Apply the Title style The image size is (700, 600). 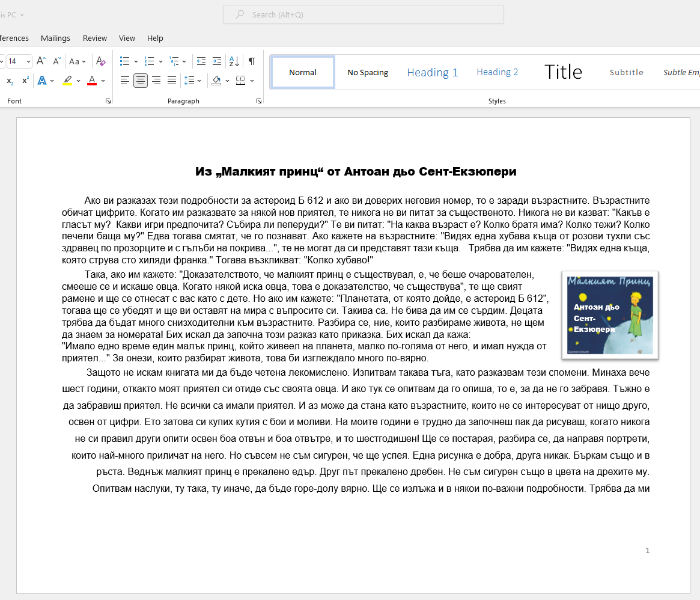point(563,72)
